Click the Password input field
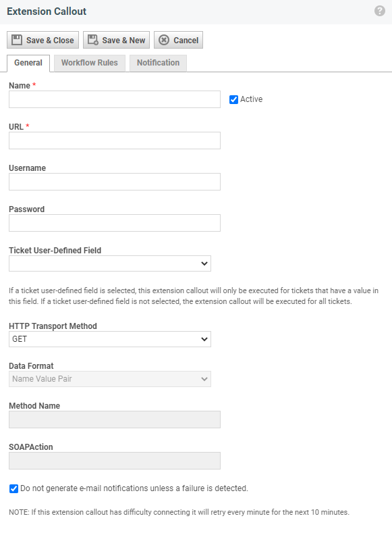392x533 pixels. coord(115,223)
